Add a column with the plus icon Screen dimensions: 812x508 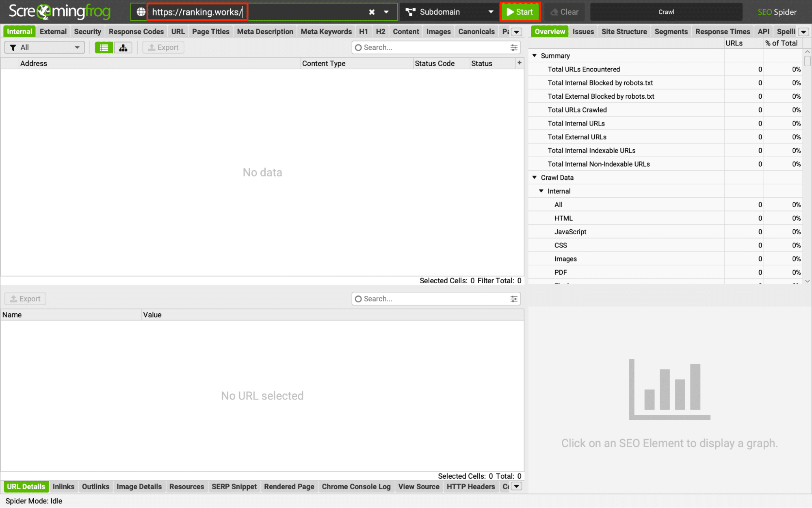519,63
